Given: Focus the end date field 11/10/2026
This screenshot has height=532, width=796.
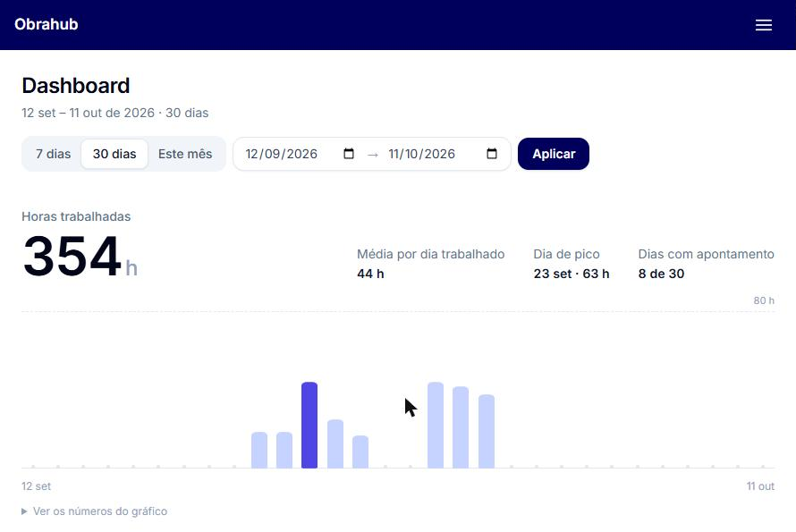Looking at the screenshot, I should [x=443, y=154].
